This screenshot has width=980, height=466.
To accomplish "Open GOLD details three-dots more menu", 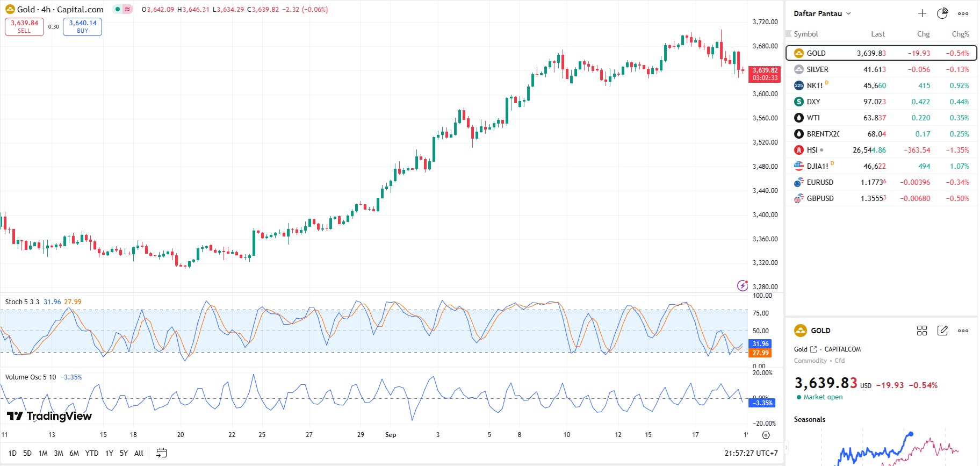I will (x=963, y=331).
